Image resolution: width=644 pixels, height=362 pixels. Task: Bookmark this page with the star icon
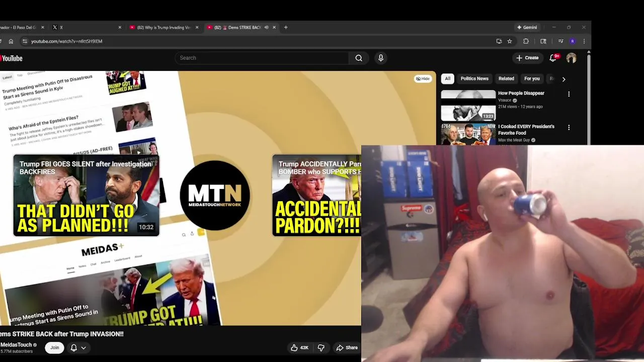coord(510,41)
